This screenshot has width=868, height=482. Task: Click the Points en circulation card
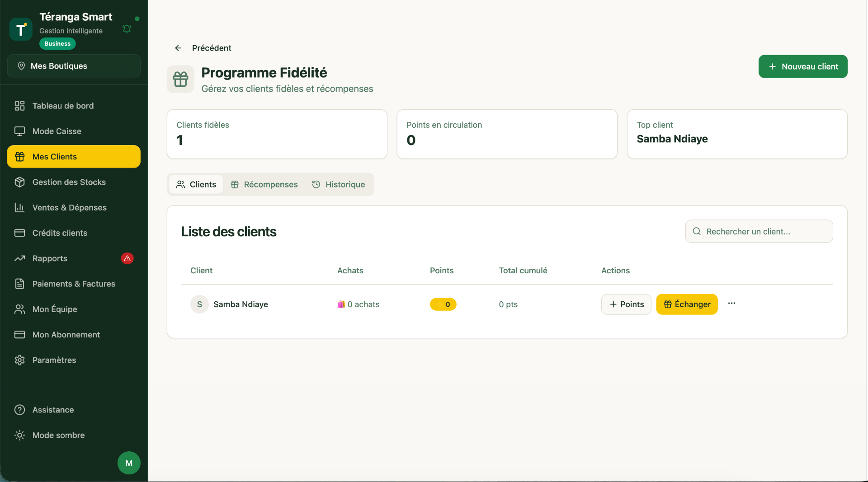pos(507,134)
